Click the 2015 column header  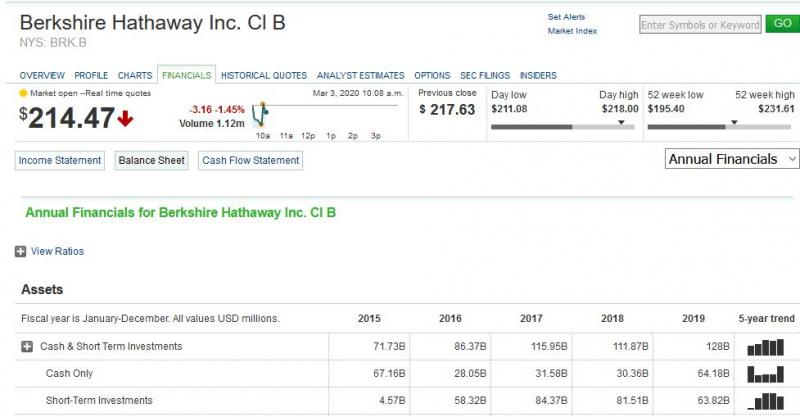[x=369, y=318]
